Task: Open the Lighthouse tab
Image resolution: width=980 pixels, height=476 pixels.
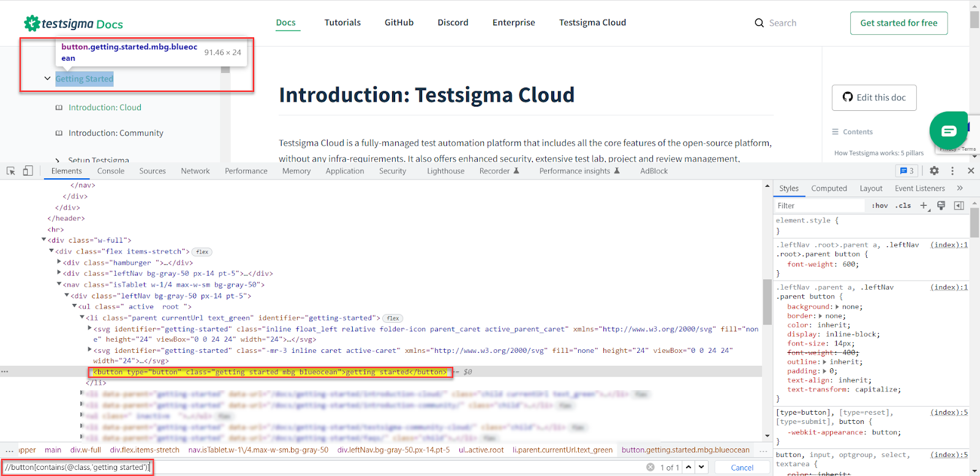Action: pyautogui.click(x=446, y=171)
